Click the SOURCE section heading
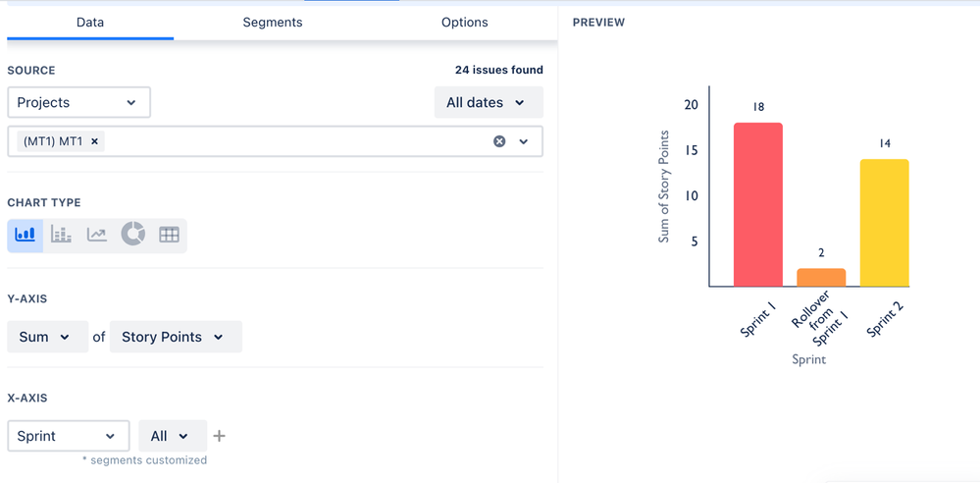Screen dimensions: 980x483 tap(31, 70)
